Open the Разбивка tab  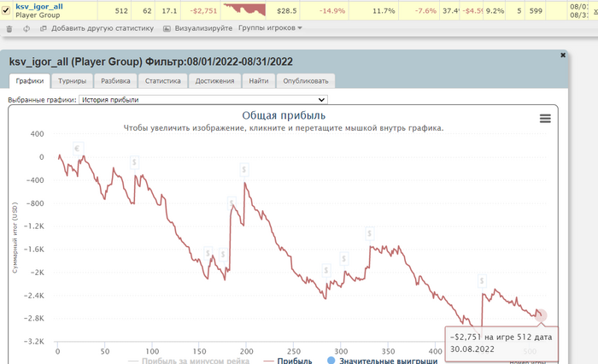pos(115,81)
